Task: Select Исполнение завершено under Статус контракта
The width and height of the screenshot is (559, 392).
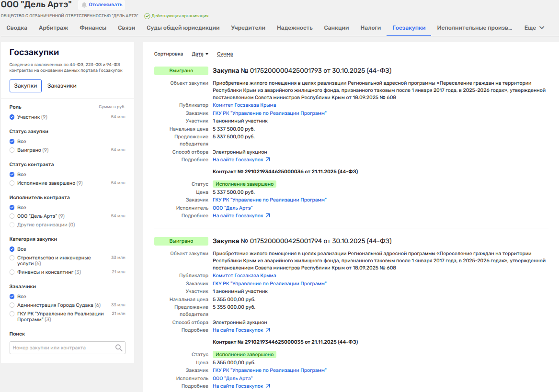Action: [12, 183]
